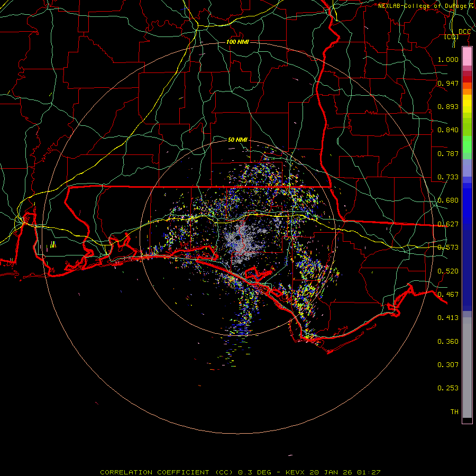
Task: Click the 0.840 legend value
Action: coord(448,130)
